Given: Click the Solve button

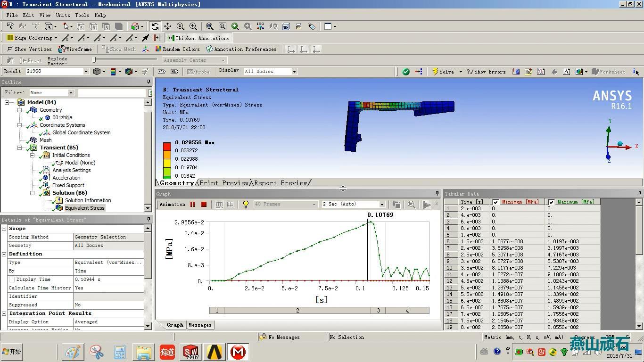Looking at the screenshot, I should [443, 72].
